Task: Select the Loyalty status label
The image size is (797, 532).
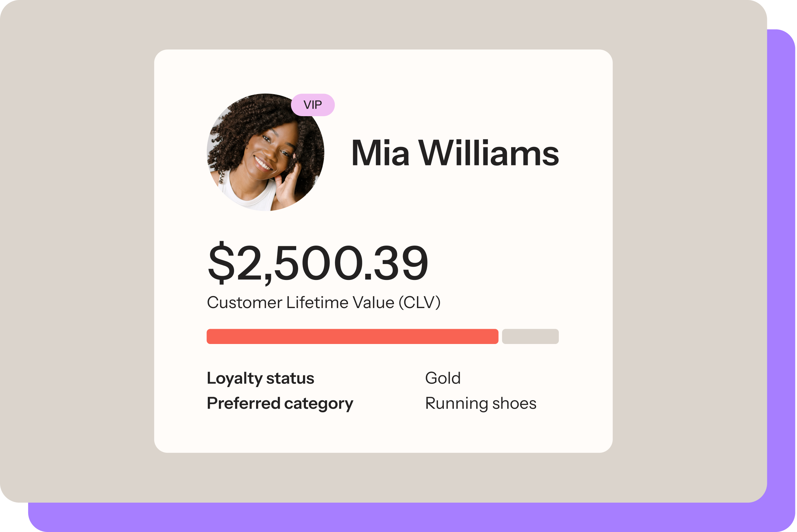Action: click(260, 378)
